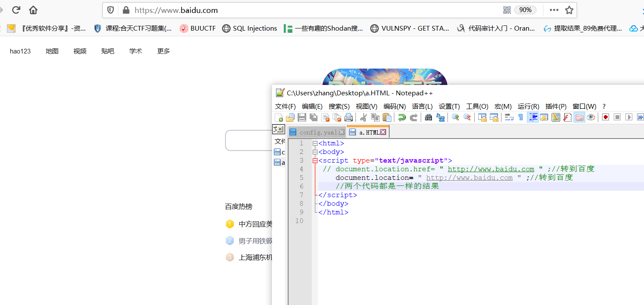Toggle synchronized vertical scrolling icon
The width and height of the screenshot is (644, 305).
coord(482,117)
